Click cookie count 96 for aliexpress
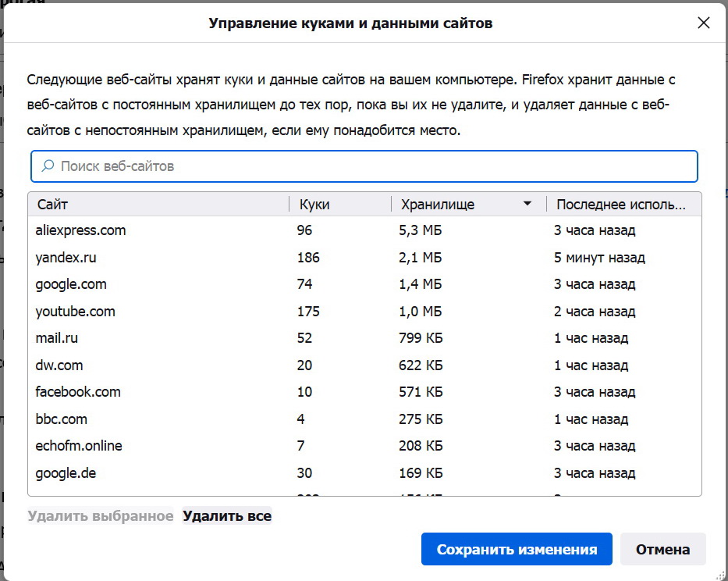This screenshot has height=581, width=728. [304, 230]
